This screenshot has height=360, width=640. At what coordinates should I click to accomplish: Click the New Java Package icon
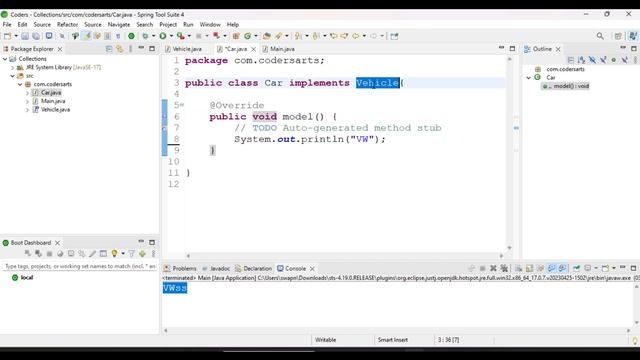coord(236,36)
